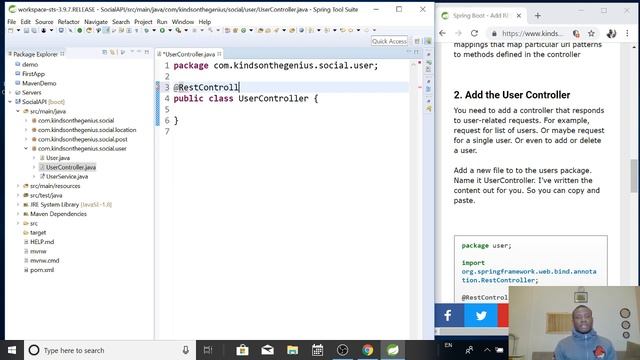The height and width of the screenshot is (360, 640).
Task: Expand JRE System Library node
Action: pyautogui.click(x=18, y=205)
